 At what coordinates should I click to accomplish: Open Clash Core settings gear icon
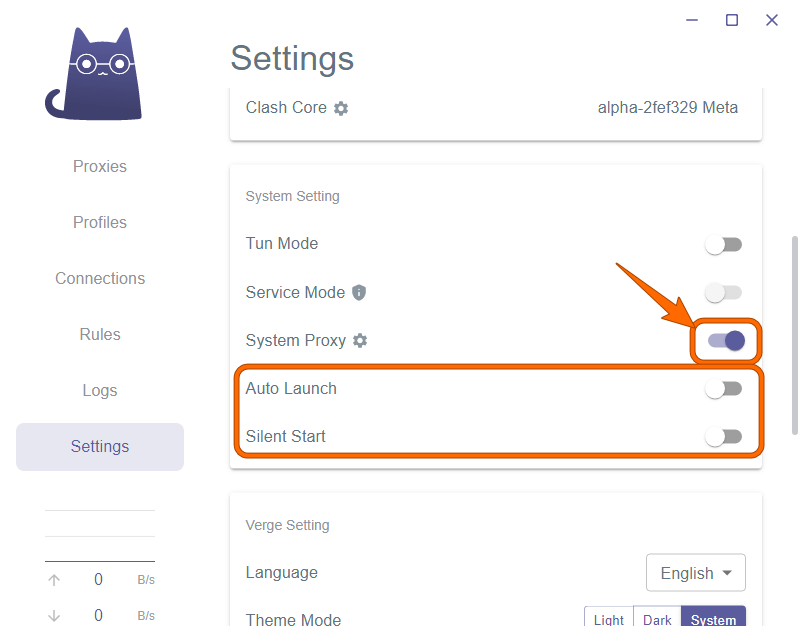[341, 108]
